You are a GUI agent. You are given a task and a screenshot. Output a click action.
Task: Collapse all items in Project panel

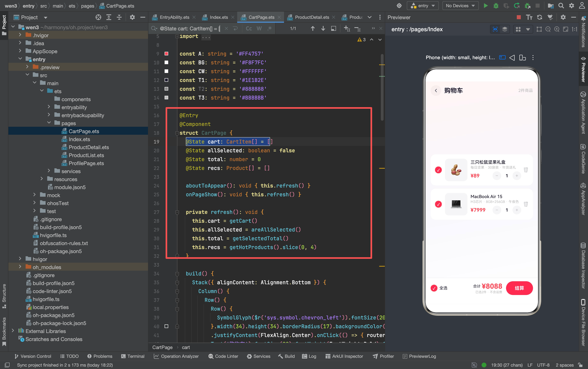119,17
